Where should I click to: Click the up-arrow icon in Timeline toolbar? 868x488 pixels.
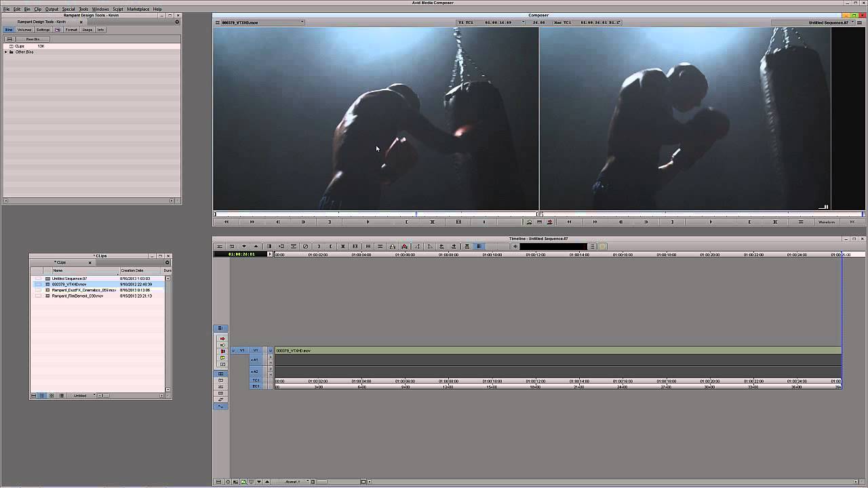tap(256, 246)
